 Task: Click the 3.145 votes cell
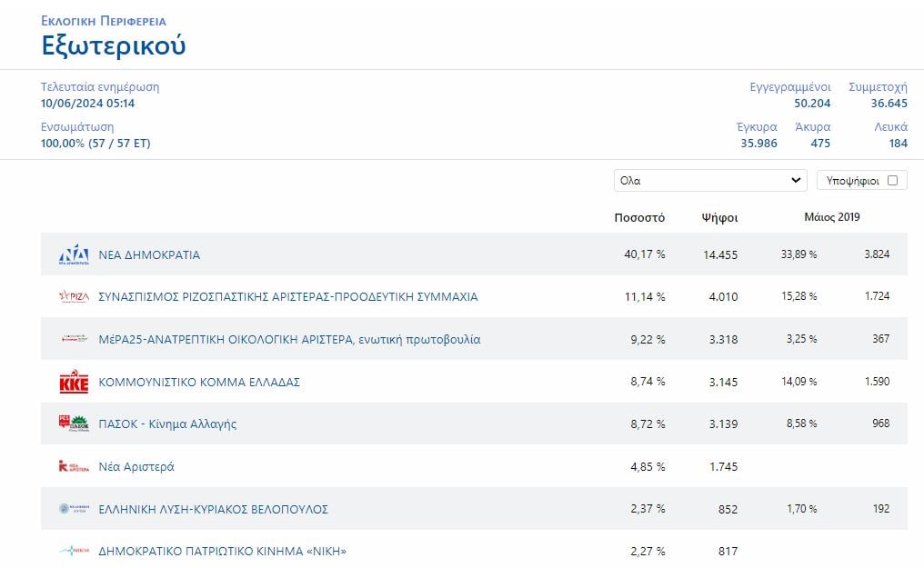(x=723, y=382)
